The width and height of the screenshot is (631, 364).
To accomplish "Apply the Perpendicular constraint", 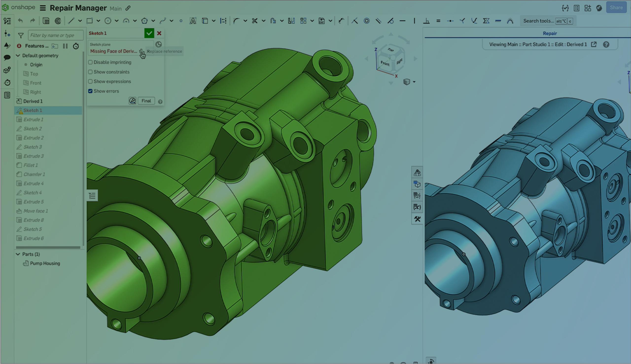I will pyautogui.click(x=427, y=21).
